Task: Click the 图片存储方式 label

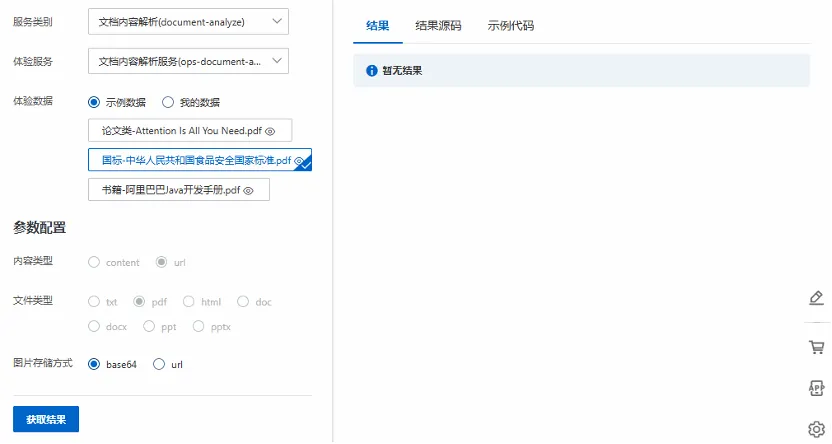Action: (43, 363)
